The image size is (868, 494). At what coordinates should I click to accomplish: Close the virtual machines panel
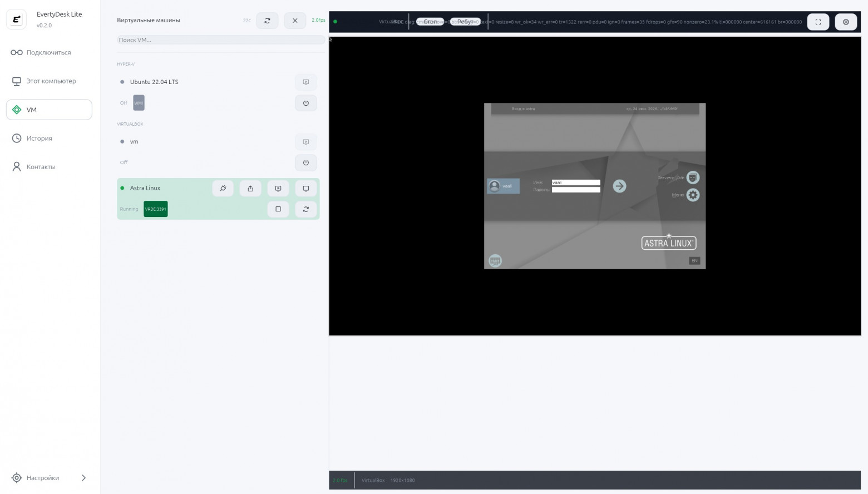pos(295,21)
